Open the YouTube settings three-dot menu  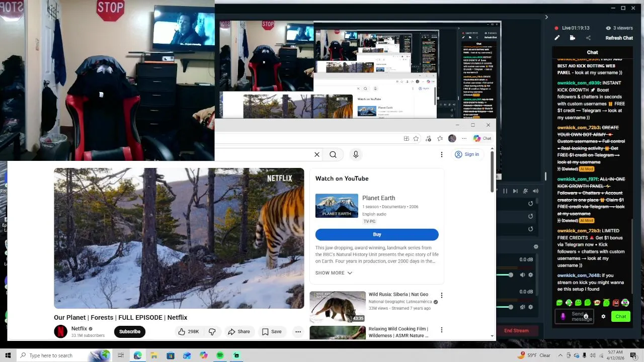click(442, 155)
